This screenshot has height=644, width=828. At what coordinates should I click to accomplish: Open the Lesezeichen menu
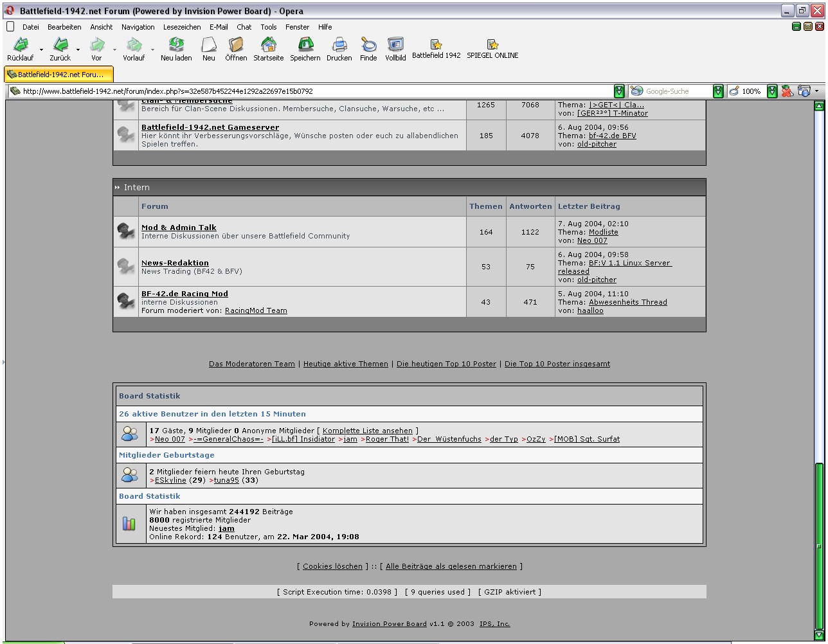coord(183,27)
